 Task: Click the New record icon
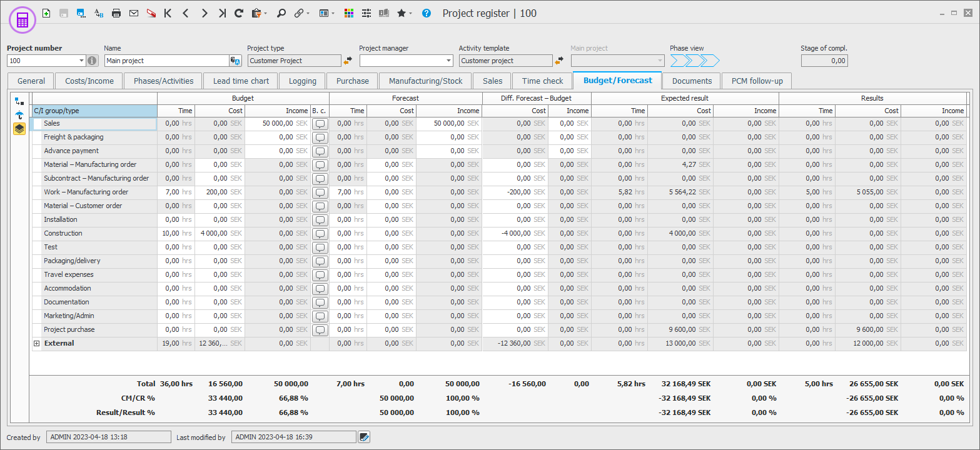[x=46, y=13]
